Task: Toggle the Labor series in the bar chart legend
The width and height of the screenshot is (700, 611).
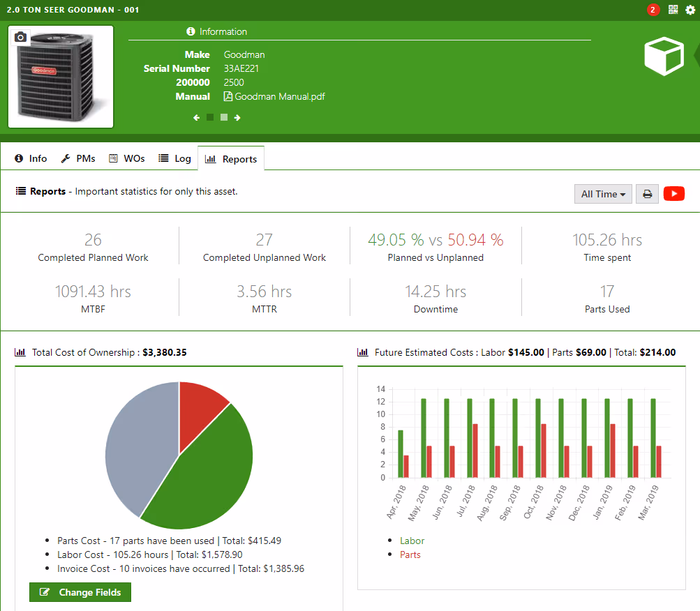Action: (x=412, y=541)
